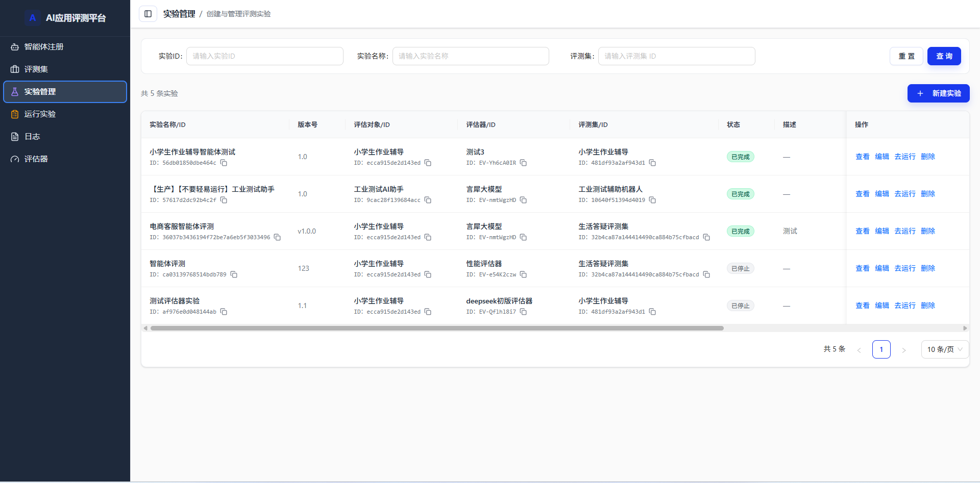Toggle the sidebar collapse icon
The width and height of the screenshot is (980, 483).
[148, 14]
